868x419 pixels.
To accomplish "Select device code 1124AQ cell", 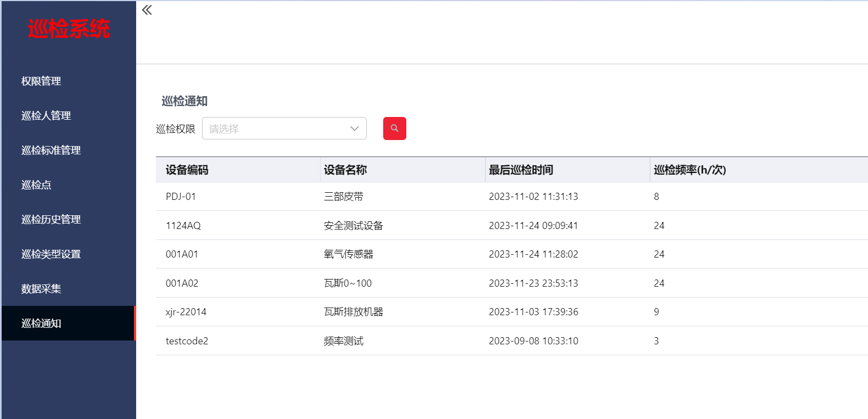I will coord(183,226).
